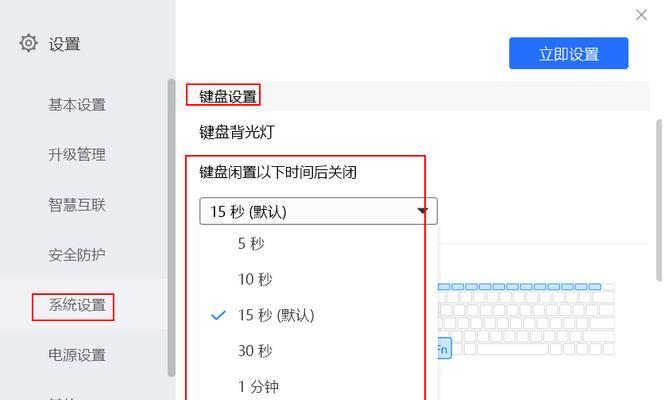Click the settings gear icon
Screen dimensions: 665x400
pos(28,43)
